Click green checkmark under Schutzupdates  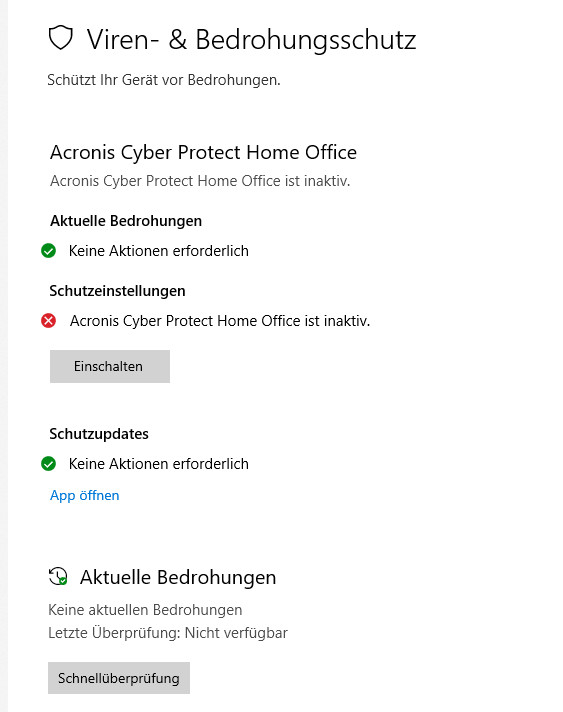49,464
